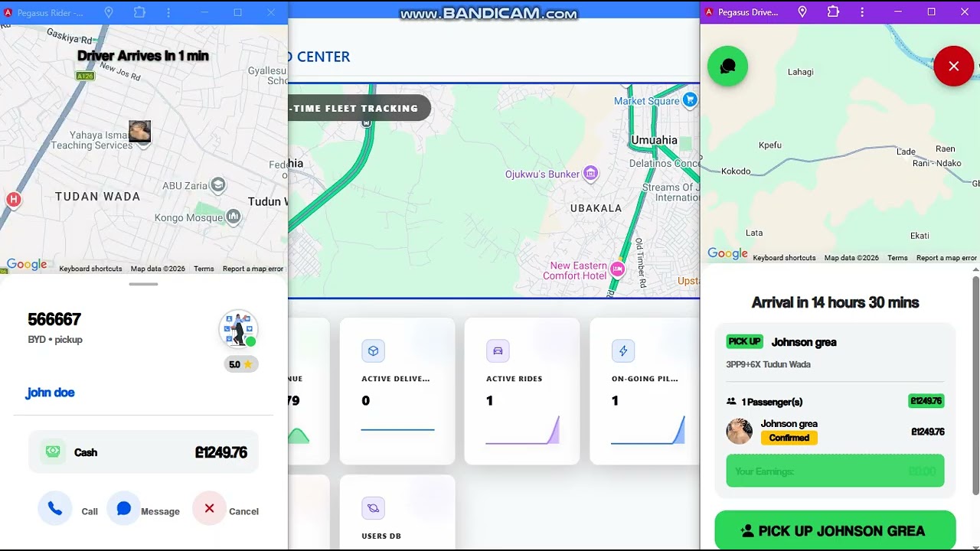Image resolution: width=980 pixels, height=551 pixels.
Task: Click vehicle plate 566667
Action: pos(54,319)
